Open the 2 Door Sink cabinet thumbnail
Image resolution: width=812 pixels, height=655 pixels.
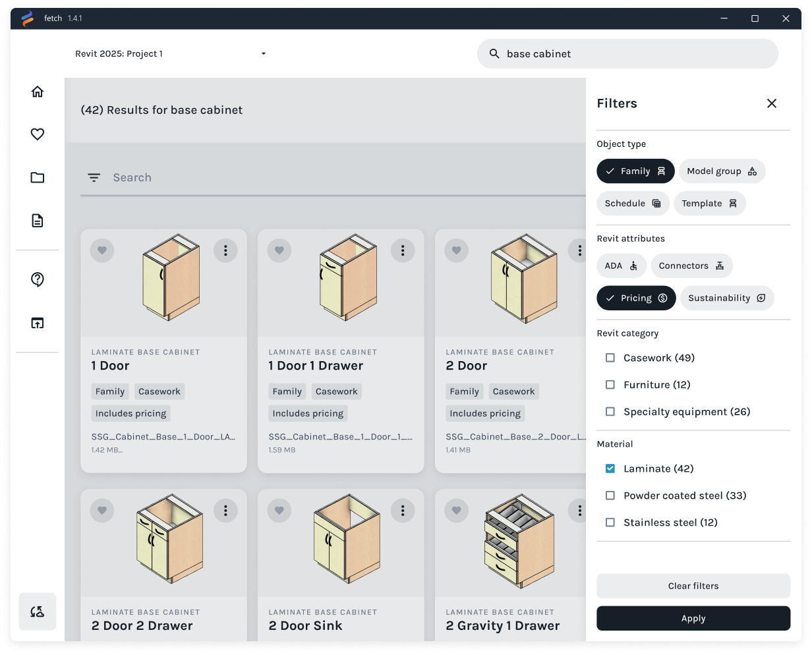347,538
